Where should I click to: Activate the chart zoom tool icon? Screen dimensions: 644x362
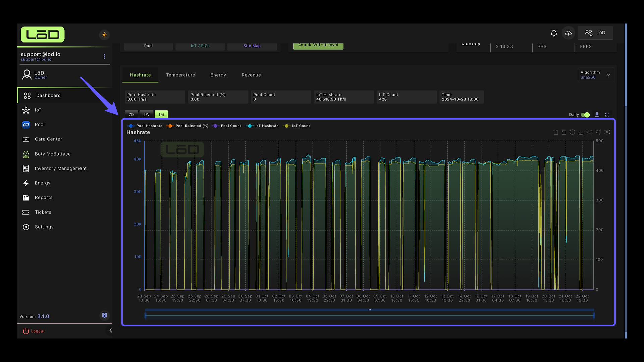[556, 132]
